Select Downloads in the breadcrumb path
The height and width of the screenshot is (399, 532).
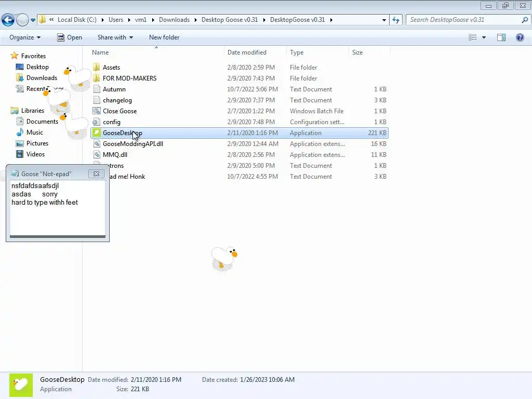(174, 20)
